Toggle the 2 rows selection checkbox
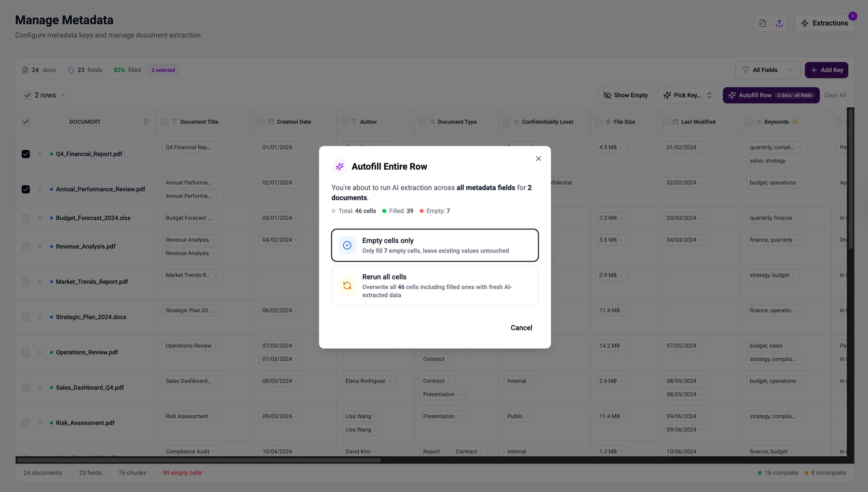 27,95
